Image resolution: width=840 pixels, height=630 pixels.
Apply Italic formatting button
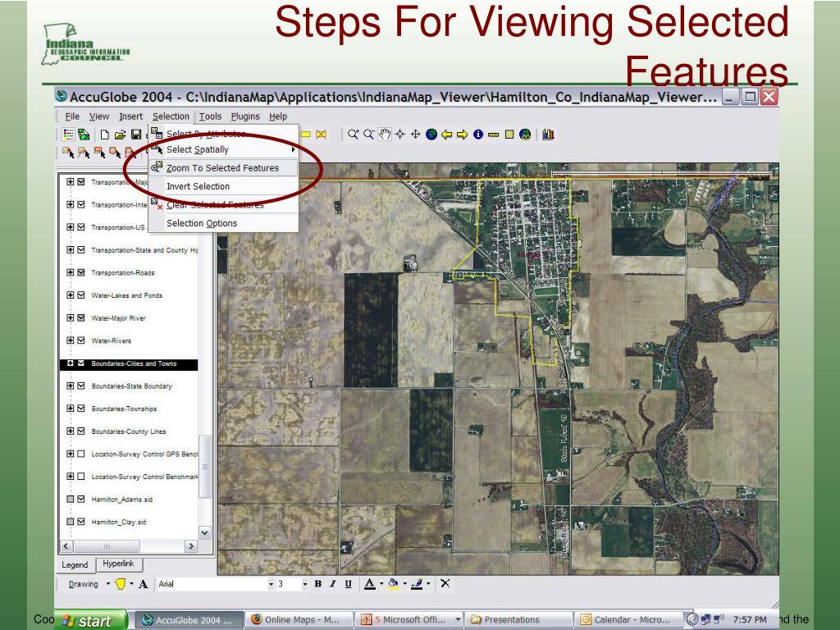pyautogui.click(x=333, y=584)
